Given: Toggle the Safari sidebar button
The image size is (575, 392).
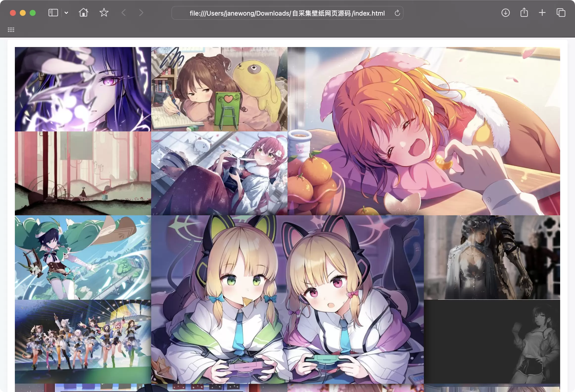Looking at the screenshot, I should click(x=53, y=13).
